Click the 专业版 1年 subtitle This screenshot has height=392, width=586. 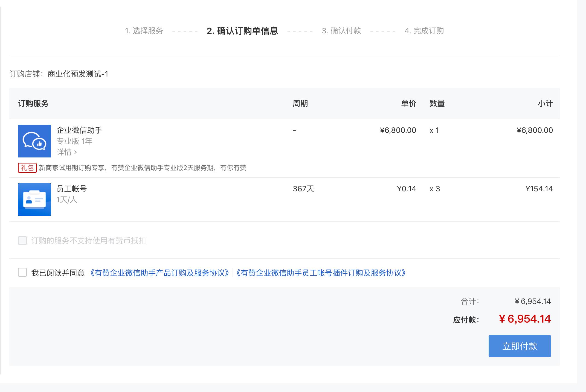click(x=74, y=141)
